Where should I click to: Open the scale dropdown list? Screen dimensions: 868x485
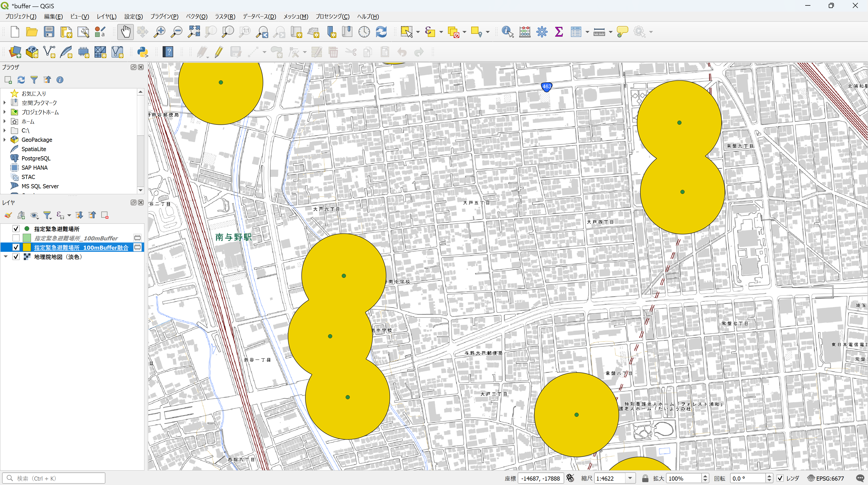tap(630, 478)
